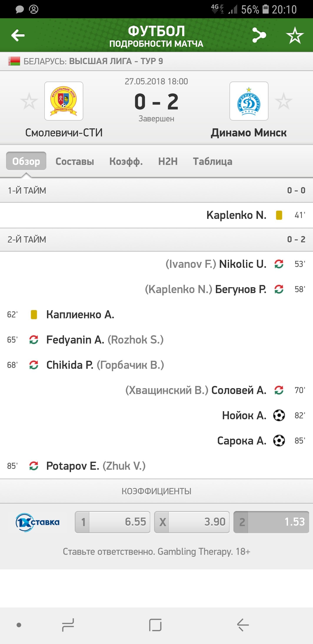
Task: Tap Сарока А. goal event at 85'
Action: 241,441
